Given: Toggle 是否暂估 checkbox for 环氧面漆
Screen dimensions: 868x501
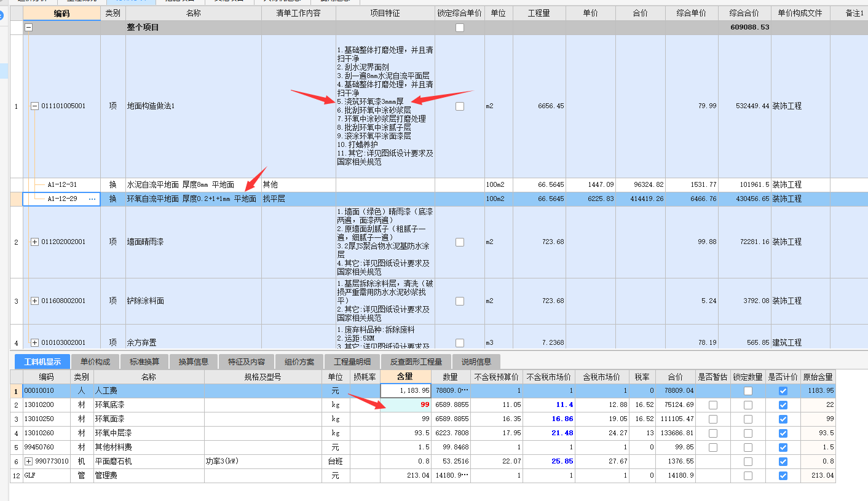Looking at the screenshot, I should click(712, 419).
